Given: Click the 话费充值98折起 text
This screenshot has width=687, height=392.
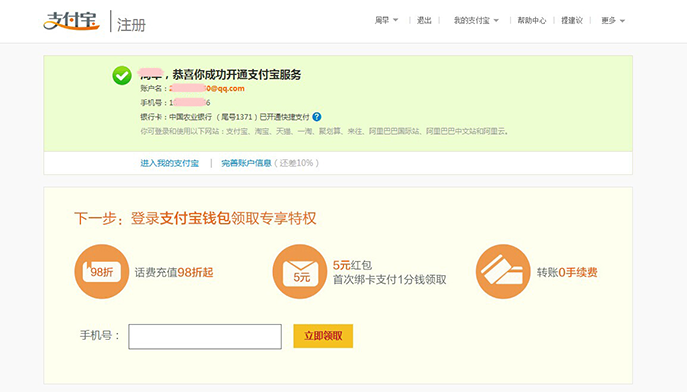Looking at the screenshot, I should coord(174,272).
